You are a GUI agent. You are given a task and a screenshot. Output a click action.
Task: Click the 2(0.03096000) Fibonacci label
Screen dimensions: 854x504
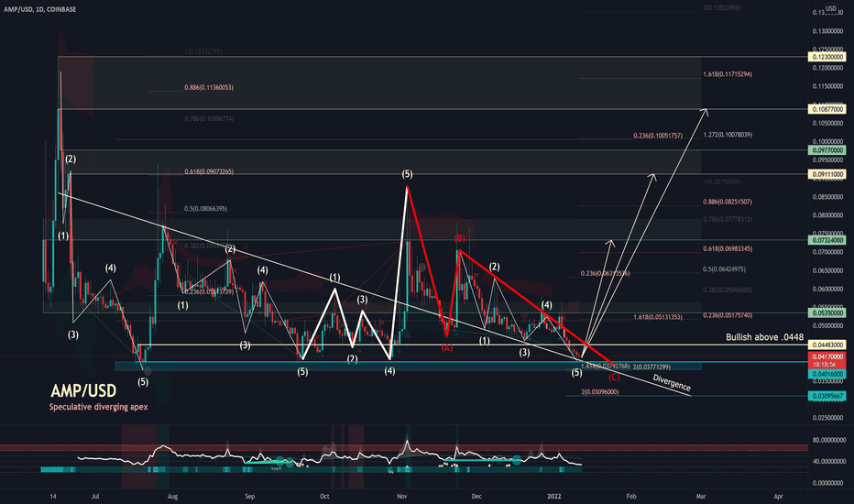[600, 392]
